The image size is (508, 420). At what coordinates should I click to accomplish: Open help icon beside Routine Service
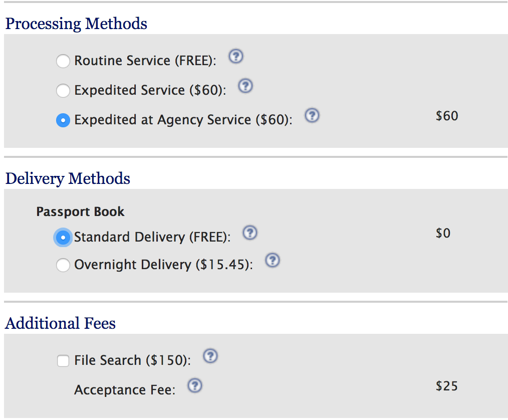pos(236,57)
